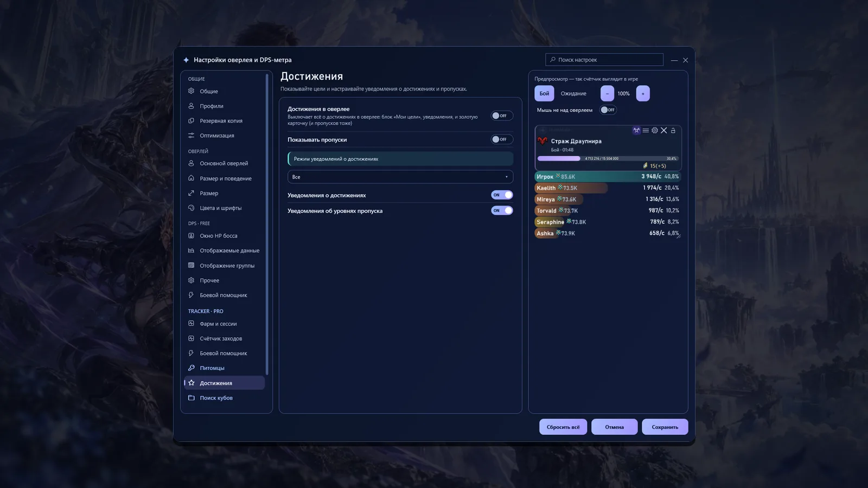868x488 pixels.
Task: Focus the Поиск настроек search field
Action: click(x=604, y=60)
